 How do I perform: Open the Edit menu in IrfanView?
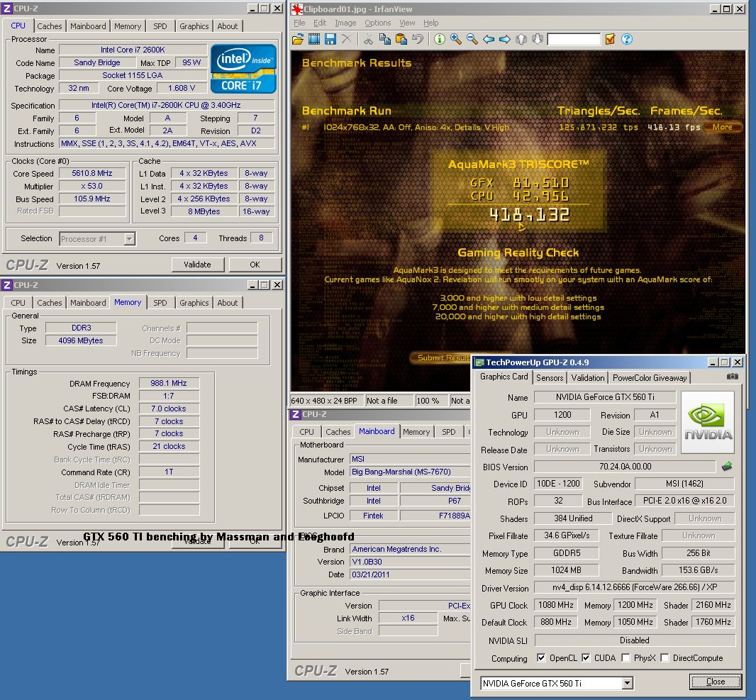click(x=320, y=23)
